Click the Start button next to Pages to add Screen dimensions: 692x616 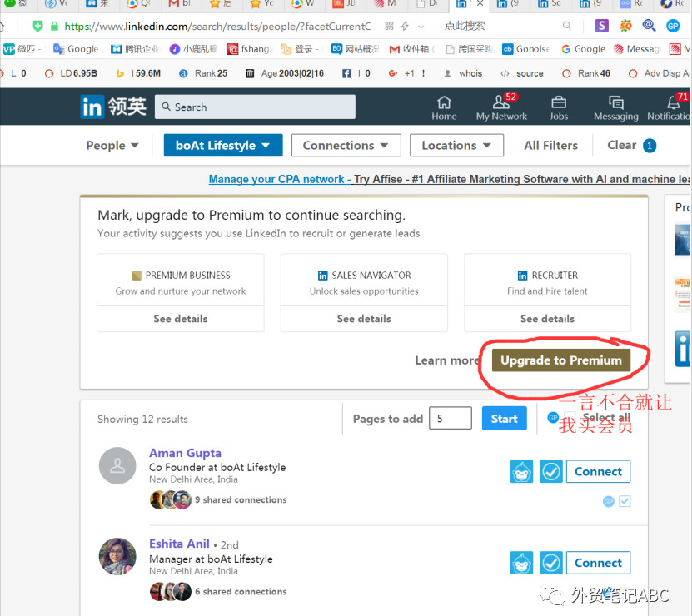pyautogui.click(x=504, y=419)
